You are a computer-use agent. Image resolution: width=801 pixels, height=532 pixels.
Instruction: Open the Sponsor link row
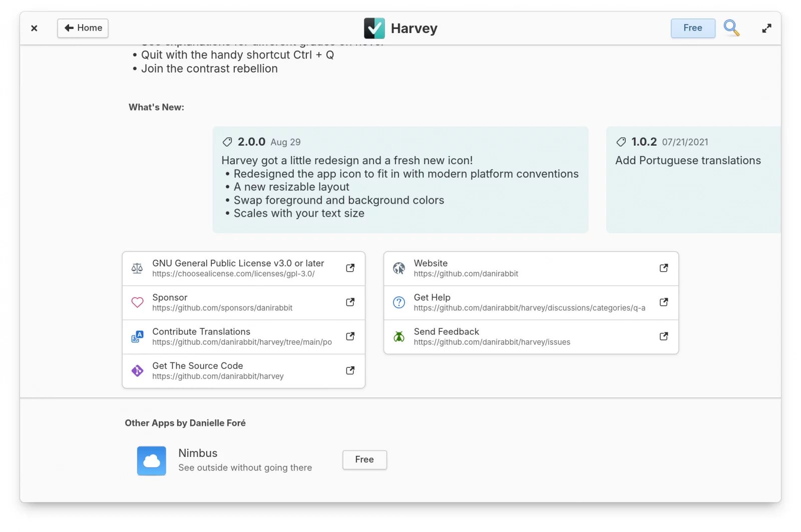tap(244, 302)
